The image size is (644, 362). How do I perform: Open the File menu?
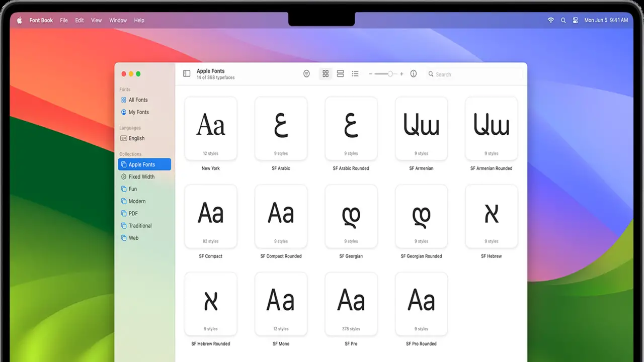tap(64, 21)
